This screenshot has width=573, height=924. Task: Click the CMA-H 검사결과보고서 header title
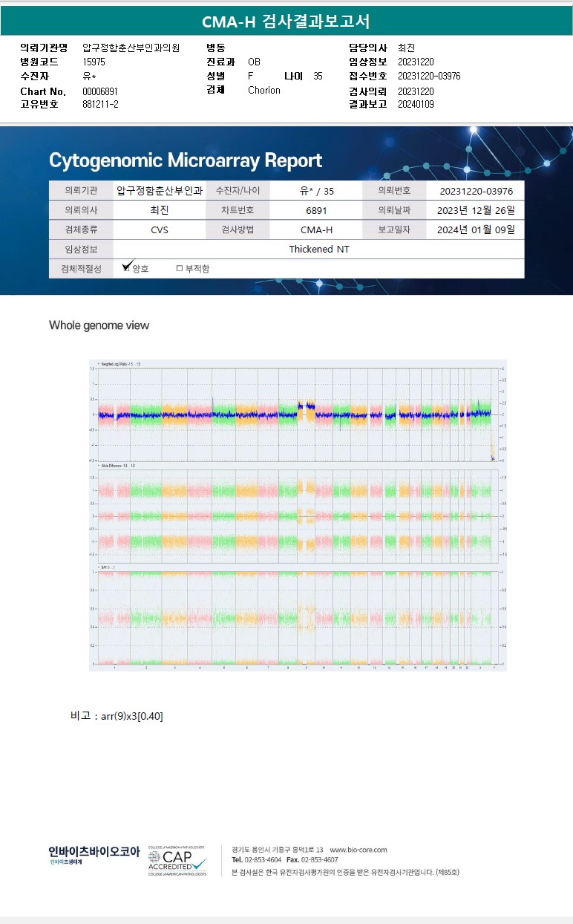pyautogui.click(x=286, y=22)
